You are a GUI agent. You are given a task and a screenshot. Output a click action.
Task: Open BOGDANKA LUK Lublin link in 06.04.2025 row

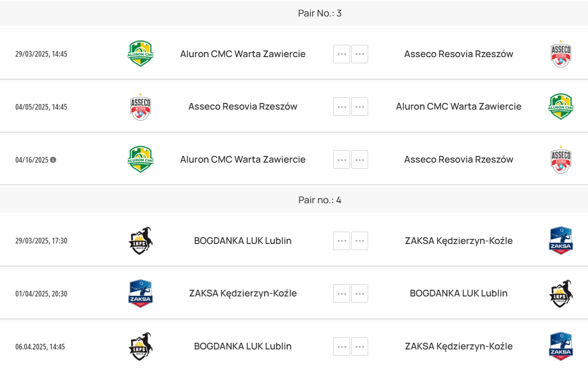tap(243, 346)
